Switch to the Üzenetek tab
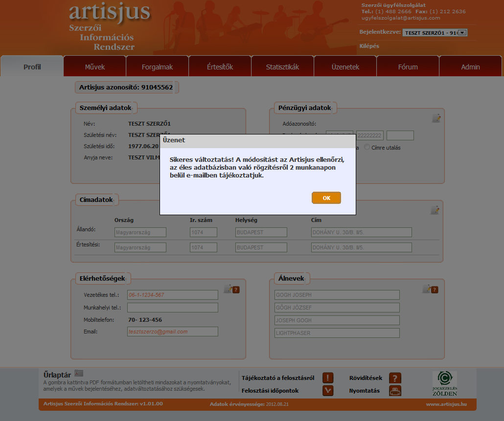Screen dimensions: 504x421 click(x=345, y=67)
